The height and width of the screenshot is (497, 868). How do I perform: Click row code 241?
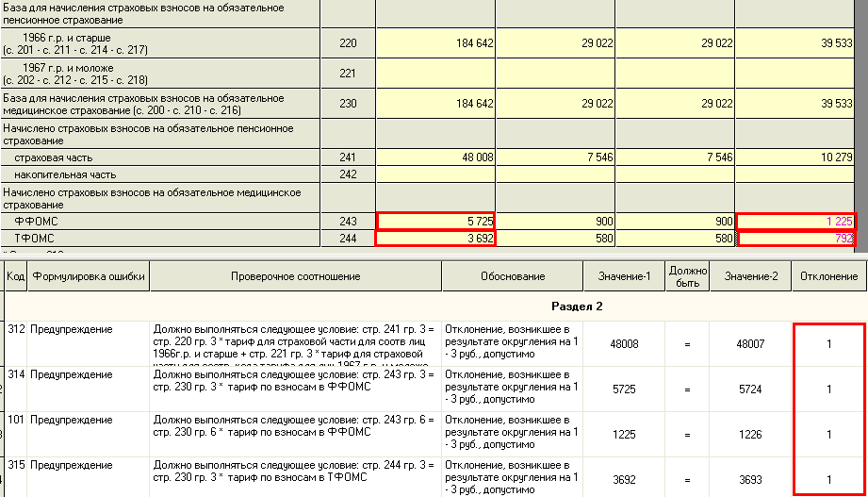coord(348,157)
